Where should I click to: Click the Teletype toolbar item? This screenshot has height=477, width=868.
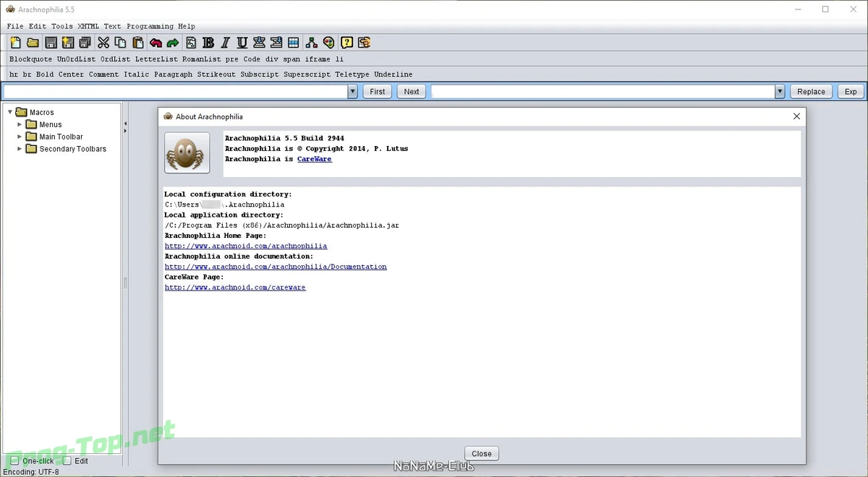coord(352,74)
